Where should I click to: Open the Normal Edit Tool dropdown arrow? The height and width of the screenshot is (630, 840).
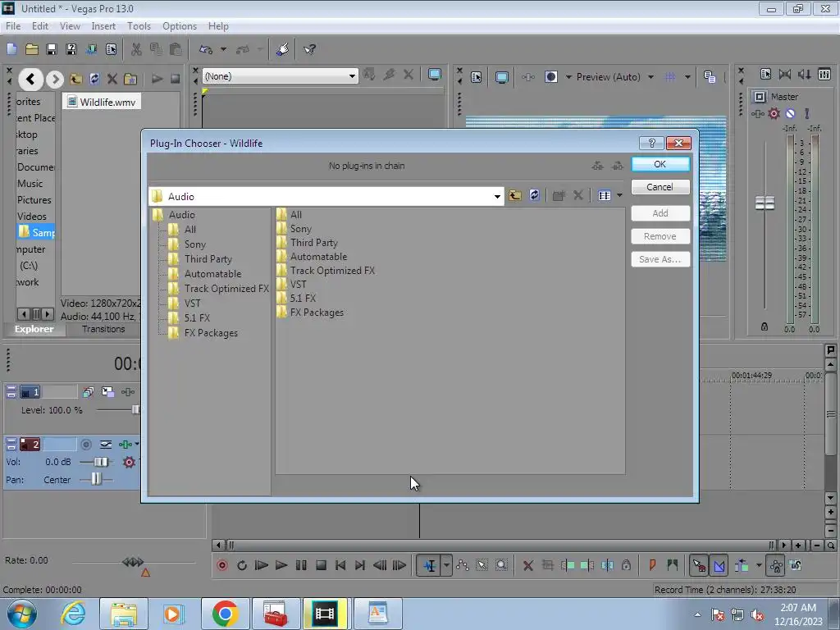click(446, 565)
